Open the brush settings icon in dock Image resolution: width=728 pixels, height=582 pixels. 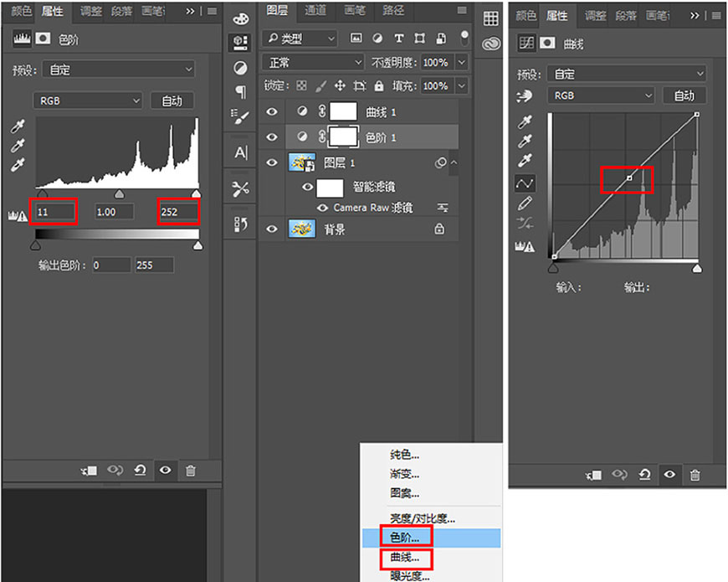click(240, 116)
